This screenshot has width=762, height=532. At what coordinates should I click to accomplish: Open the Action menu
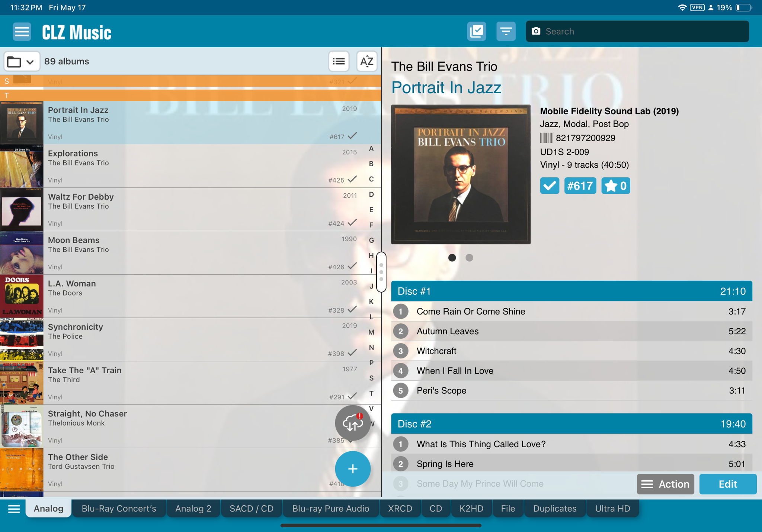point(665,484)
